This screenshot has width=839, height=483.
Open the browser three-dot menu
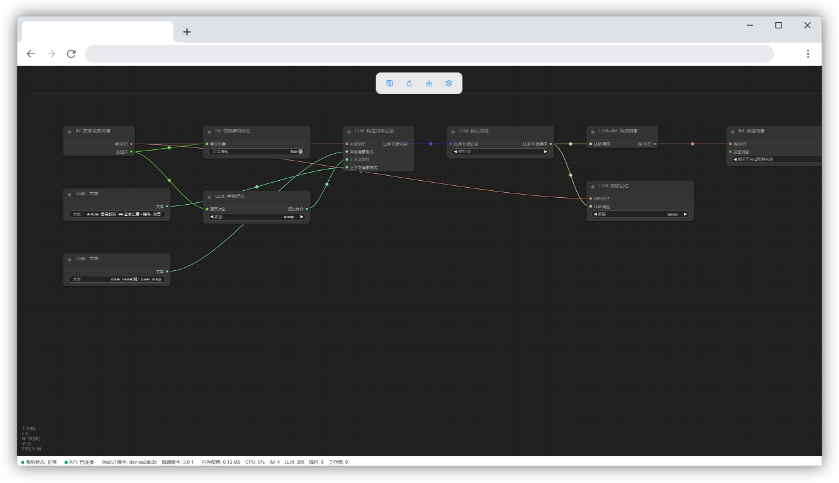pos(808,54)
